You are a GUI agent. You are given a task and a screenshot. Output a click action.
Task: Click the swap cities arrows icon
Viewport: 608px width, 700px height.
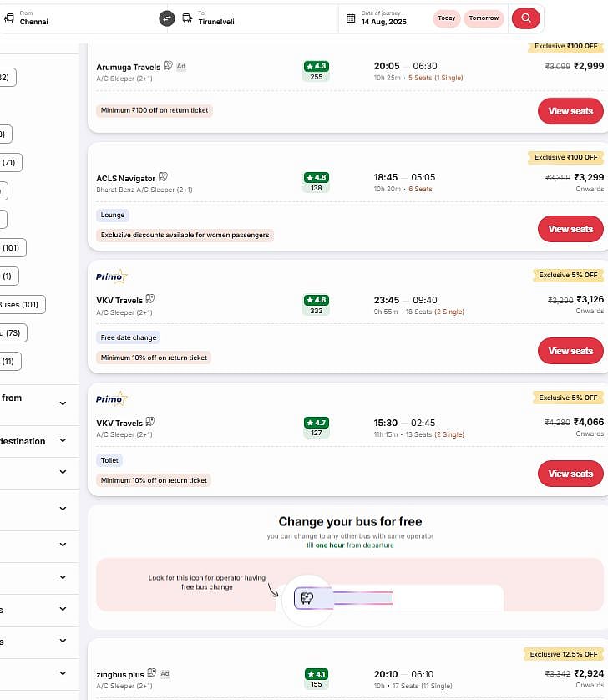pos(167,18)
